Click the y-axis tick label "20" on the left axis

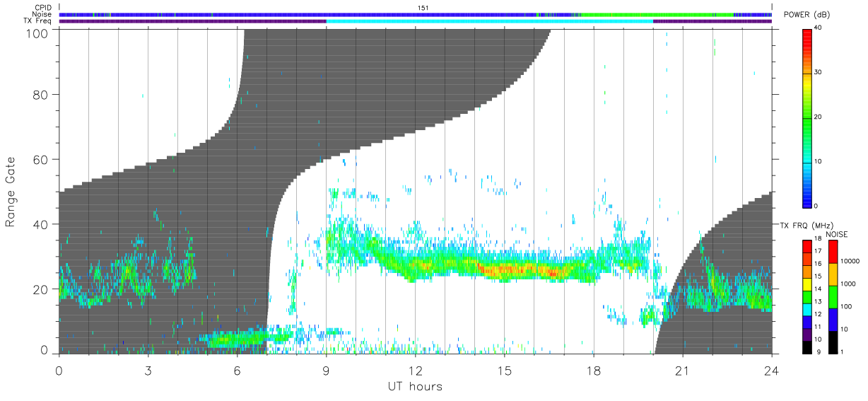pyautogui.click(x=41, y=290)
